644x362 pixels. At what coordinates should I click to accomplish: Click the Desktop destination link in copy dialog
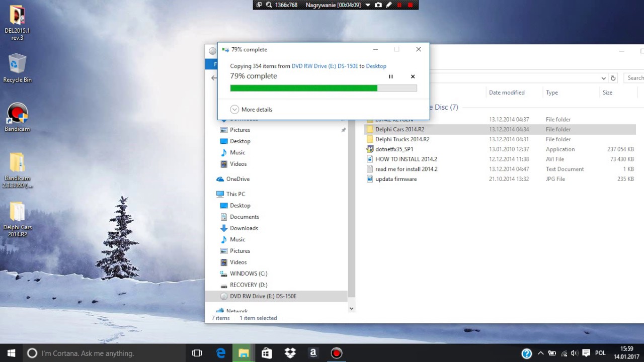point(376,66)
